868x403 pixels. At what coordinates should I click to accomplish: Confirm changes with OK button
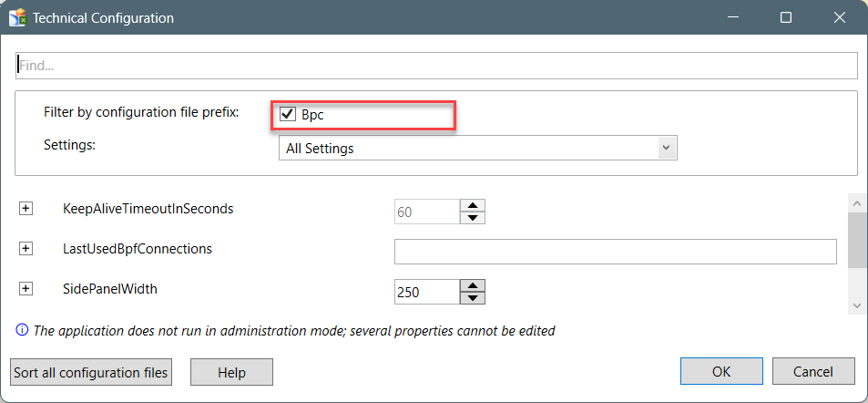721,371
